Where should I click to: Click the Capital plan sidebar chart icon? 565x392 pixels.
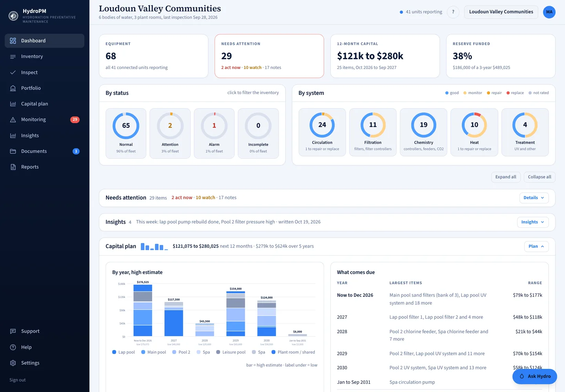[13, 104]
